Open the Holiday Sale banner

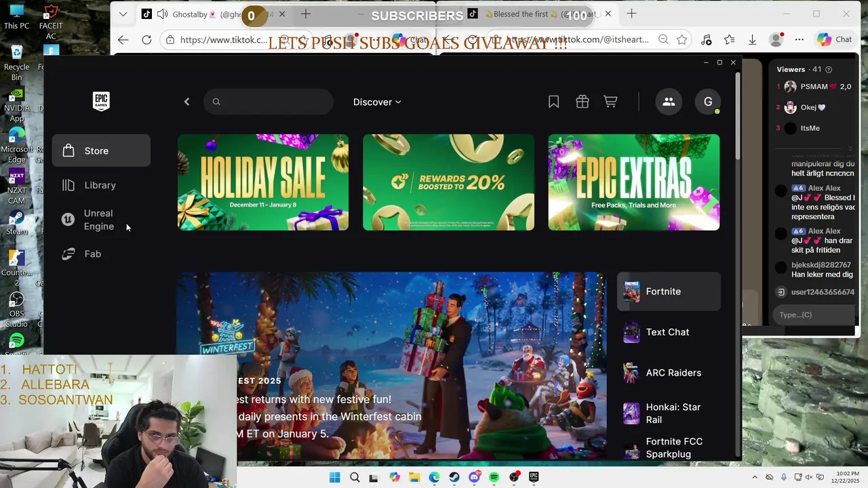263,182
